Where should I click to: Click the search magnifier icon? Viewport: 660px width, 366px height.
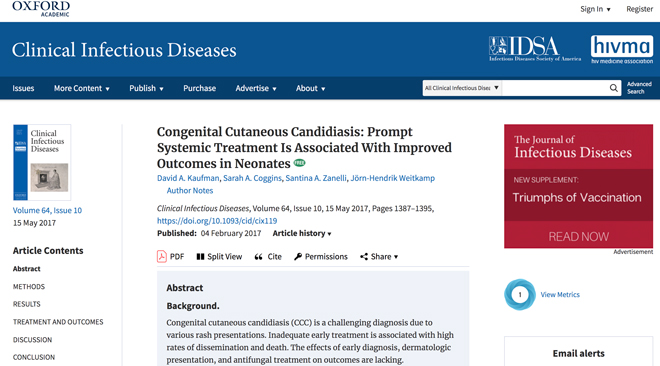(614, 88)
